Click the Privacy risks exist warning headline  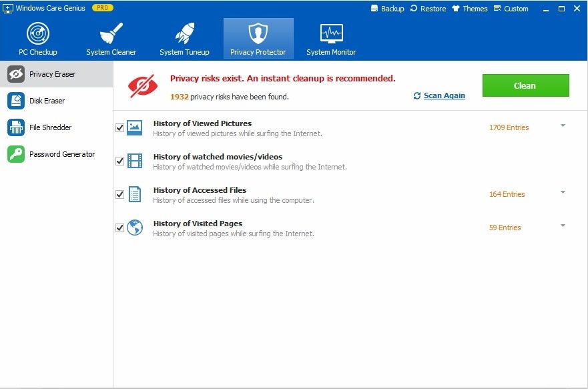coord(283,78)
